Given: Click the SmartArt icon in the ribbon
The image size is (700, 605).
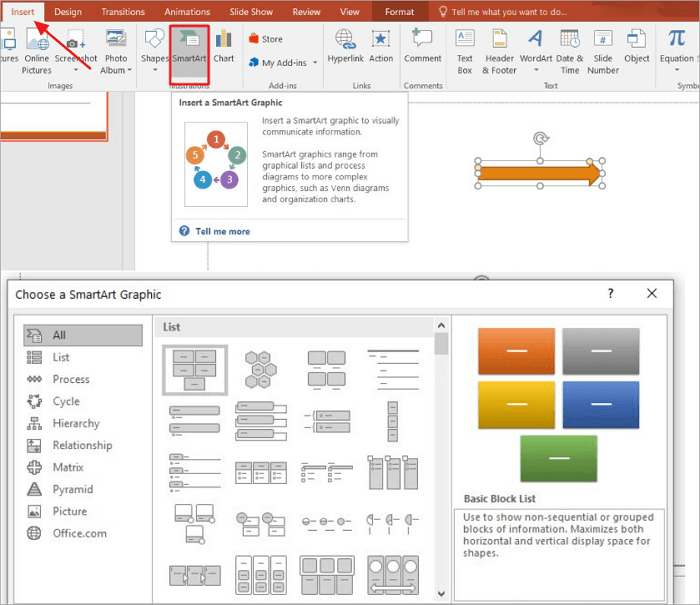Looking at the screenshot, I should tap(189, 41).
